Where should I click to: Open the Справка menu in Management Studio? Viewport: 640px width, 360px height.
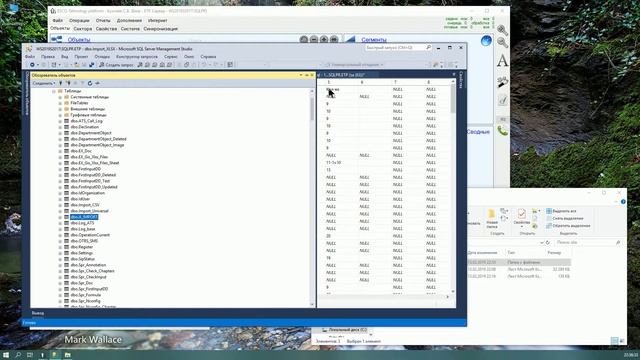[x=208, y=57]
